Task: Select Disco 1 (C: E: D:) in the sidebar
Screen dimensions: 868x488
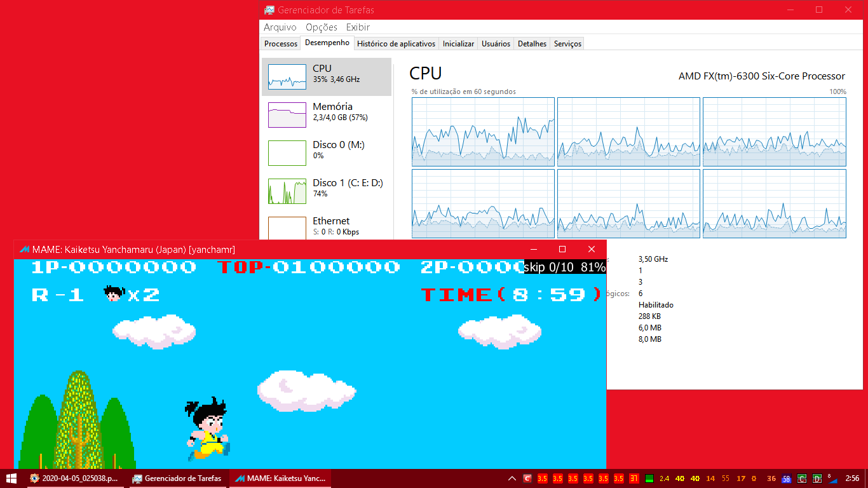Action: 327,191
